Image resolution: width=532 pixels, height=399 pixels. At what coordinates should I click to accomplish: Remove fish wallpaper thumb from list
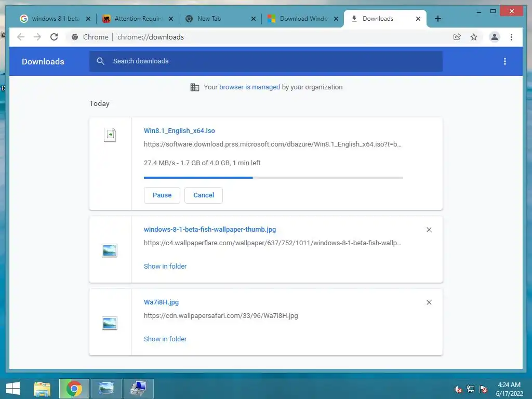pos(429,230)
